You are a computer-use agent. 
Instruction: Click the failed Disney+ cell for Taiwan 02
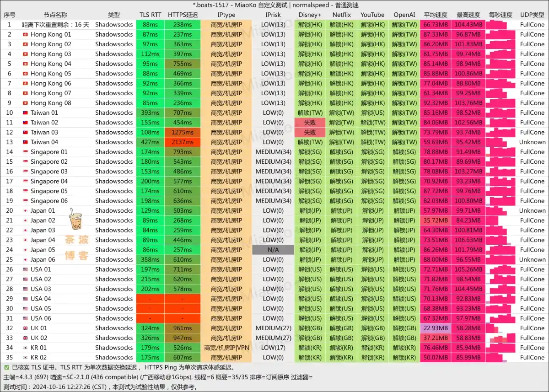(310, 123)
